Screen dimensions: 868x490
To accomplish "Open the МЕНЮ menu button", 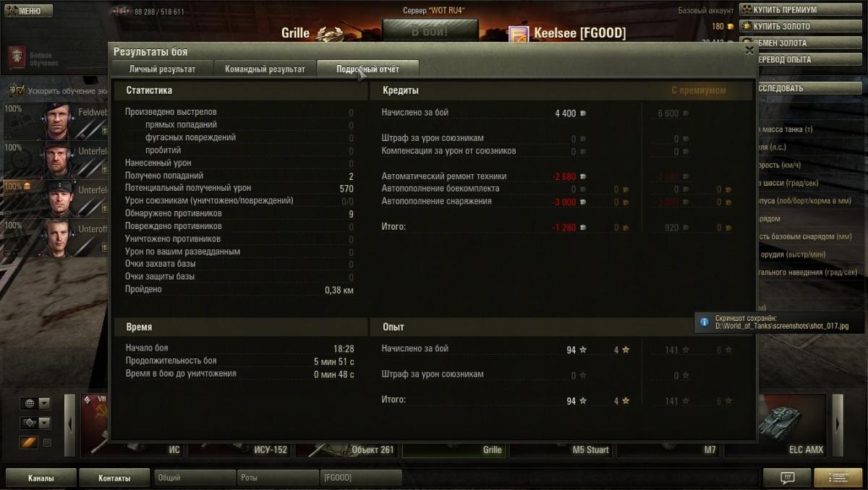I will (x=27, y=11).
